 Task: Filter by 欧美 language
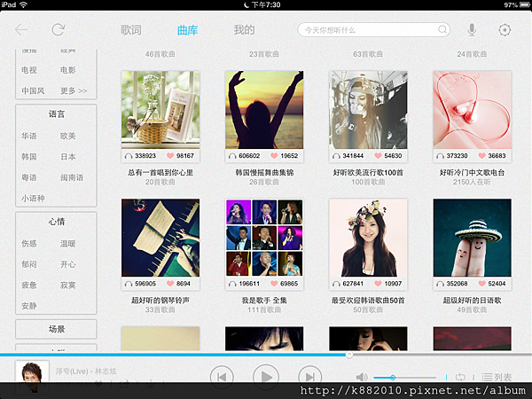coord(68,136)
